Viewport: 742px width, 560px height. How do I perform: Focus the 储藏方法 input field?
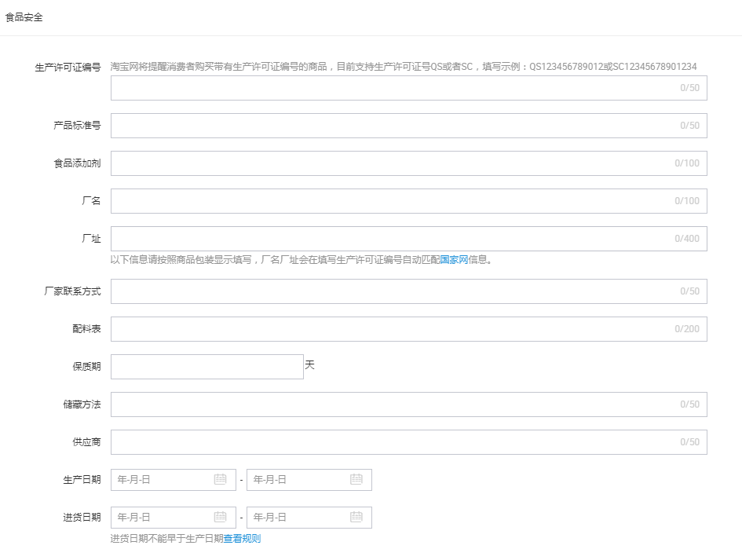(x=409, y=404)
